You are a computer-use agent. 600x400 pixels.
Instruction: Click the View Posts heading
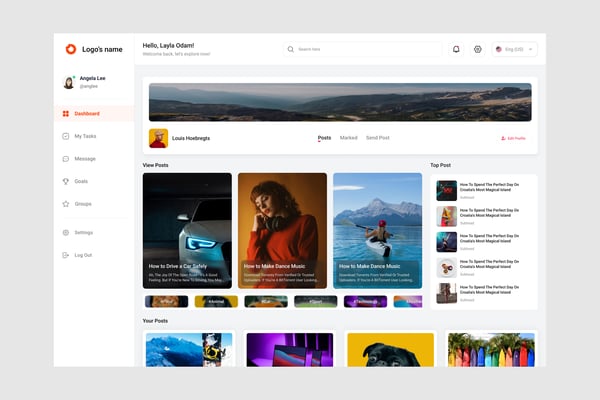(x=155, y=165)
